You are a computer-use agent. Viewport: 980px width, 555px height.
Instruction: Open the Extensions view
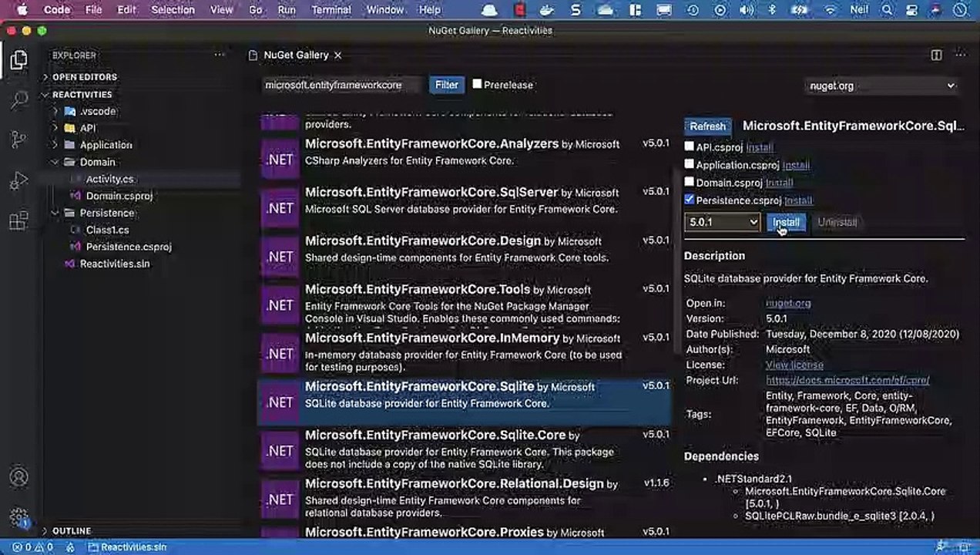point(18,221)
